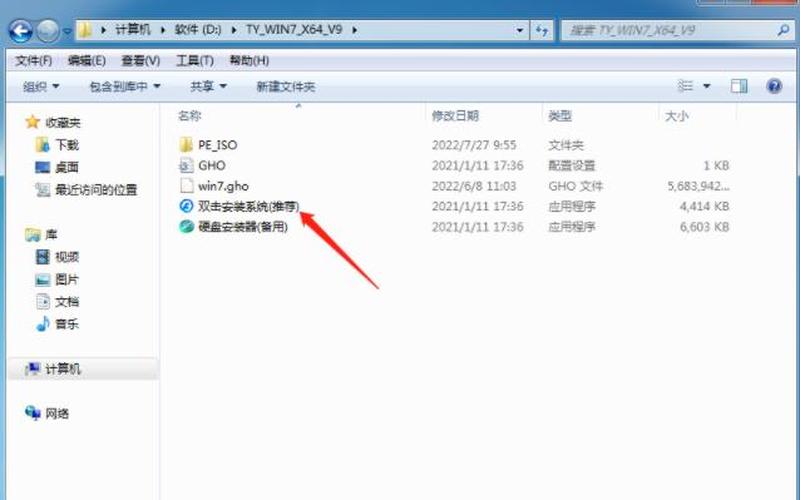Select TY_WIN7_X64_V9 in the address breadcrumb
The width and height of the screenshot is (800, 500).
(x=294, y=30)
